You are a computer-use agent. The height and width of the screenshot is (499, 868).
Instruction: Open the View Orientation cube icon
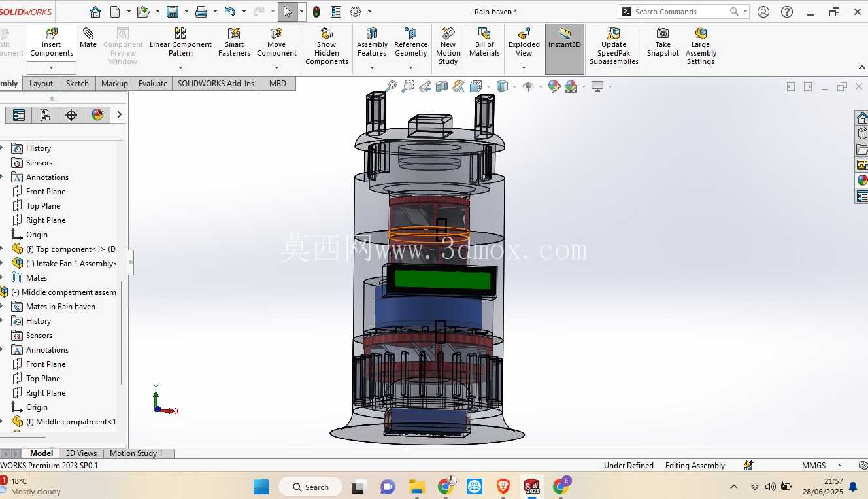point(476,86)
